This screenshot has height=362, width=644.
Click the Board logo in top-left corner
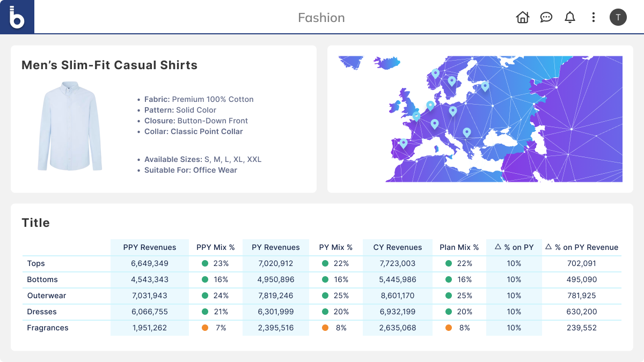17,17
